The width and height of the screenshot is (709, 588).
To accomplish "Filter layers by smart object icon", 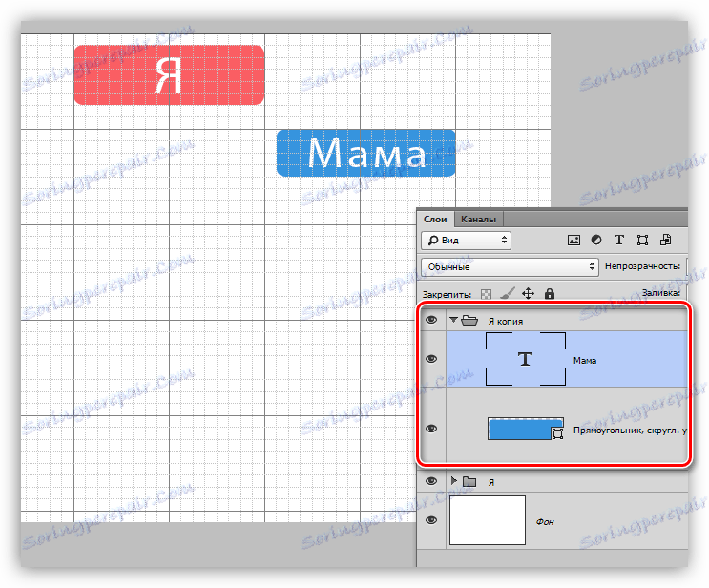I will (665, 241).
